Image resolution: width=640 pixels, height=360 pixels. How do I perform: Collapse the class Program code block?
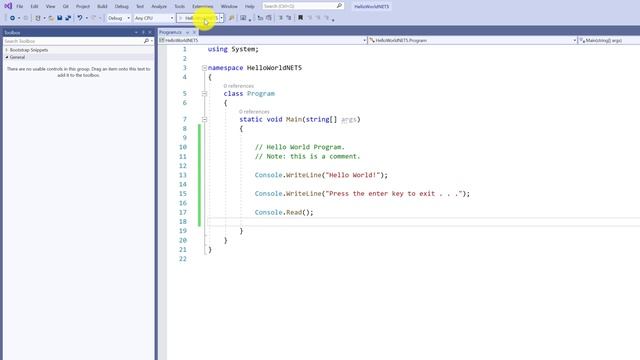tap(204, 93)
